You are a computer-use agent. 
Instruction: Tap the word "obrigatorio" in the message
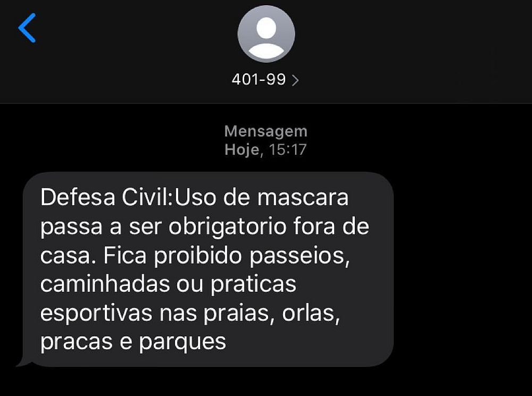click(x=227, y=227)
